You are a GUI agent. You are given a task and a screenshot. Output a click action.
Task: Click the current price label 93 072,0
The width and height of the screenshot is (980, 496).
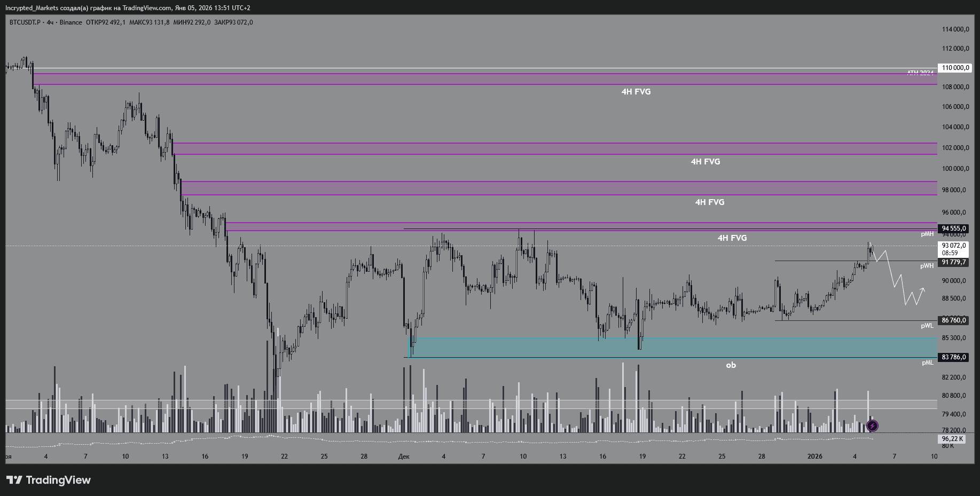(x=954, y=246)
